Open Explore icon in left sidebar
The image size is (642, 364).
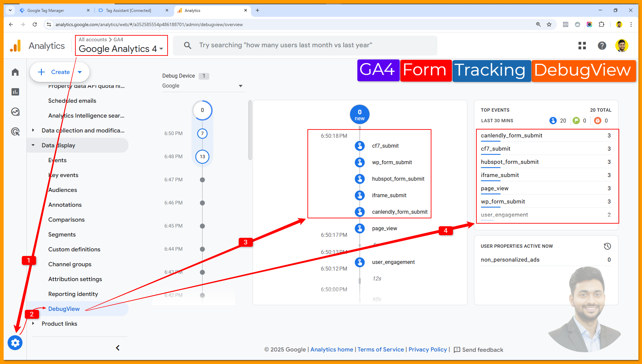coord(15,112)
